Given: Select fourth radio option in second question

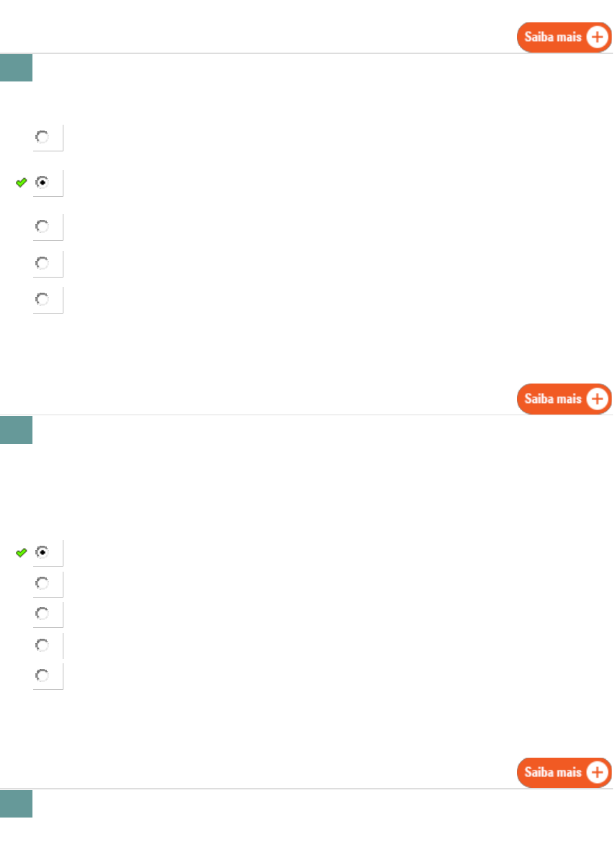Looking at the screenshot, I should tap(43, 645).
